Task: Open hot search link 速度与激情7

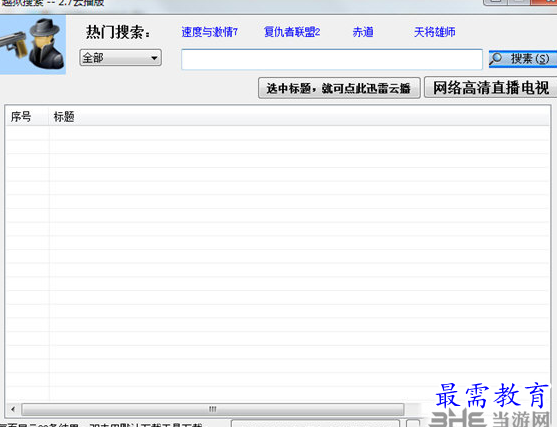Action: [210, 32]
